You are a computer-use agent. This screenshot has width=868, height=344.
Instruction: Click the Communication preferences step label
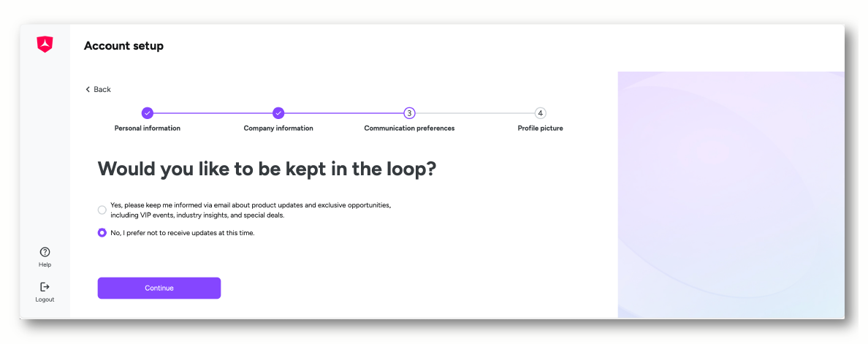click(409, 129)
